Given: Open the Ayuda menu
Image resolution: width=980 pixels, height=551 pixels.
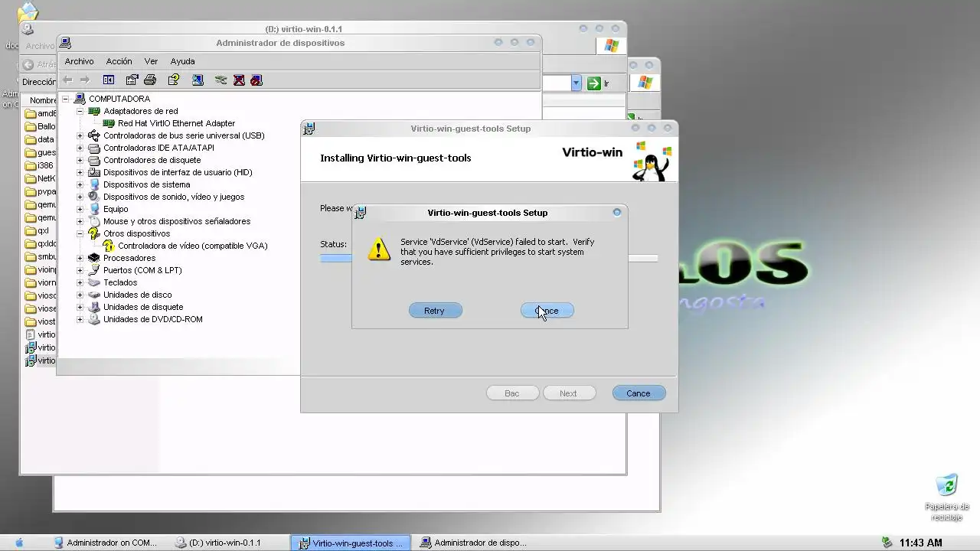Looking at the screenshot, I should point(182,61).
